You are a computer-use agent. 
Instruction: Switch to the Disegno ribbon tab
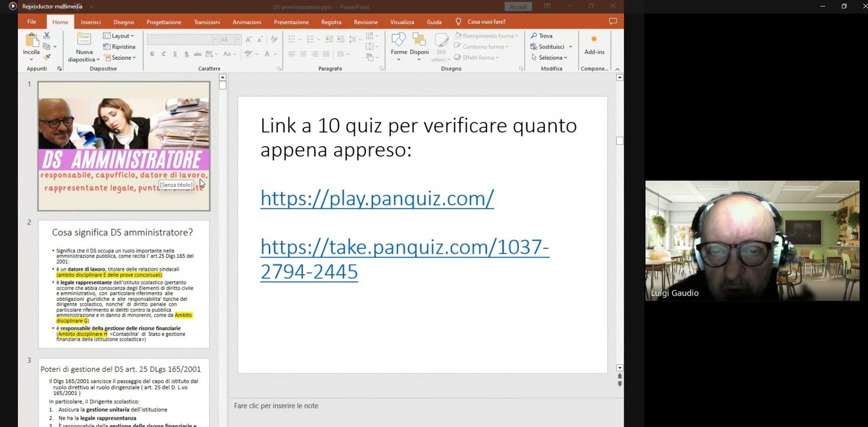(x=124, y=22)
